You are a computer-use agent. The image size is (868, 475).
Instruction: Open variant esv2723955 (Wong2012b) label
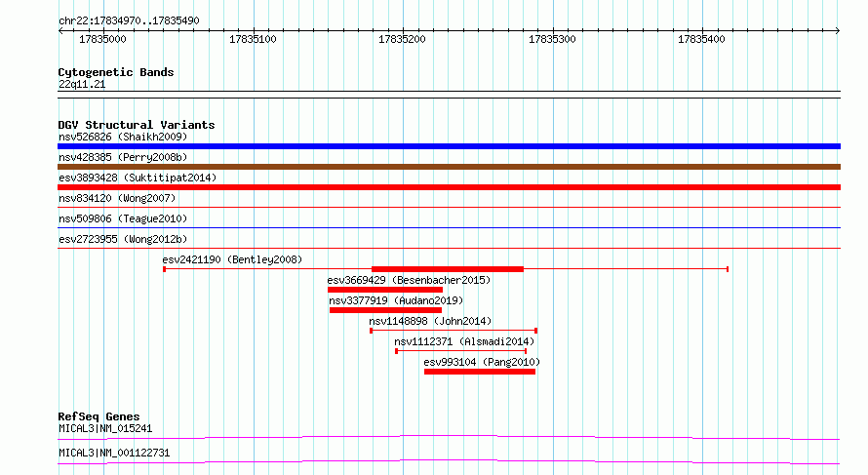123,239
